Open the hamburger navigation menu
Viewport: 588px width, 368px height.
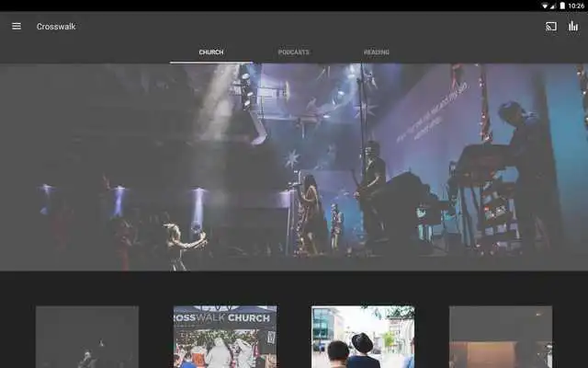click(17, 26)
